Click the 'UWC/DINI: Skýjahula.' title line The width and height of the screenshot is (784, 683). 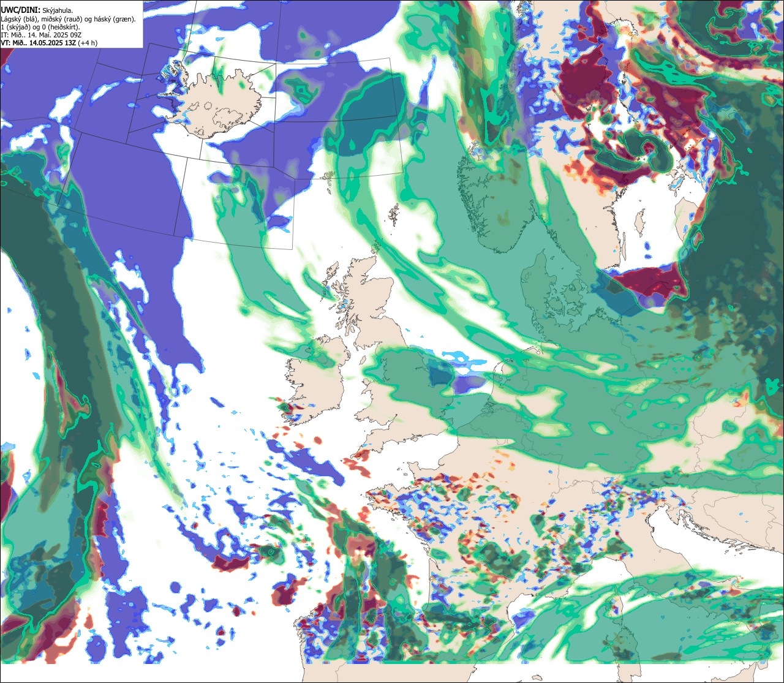[x=37, y=10]
